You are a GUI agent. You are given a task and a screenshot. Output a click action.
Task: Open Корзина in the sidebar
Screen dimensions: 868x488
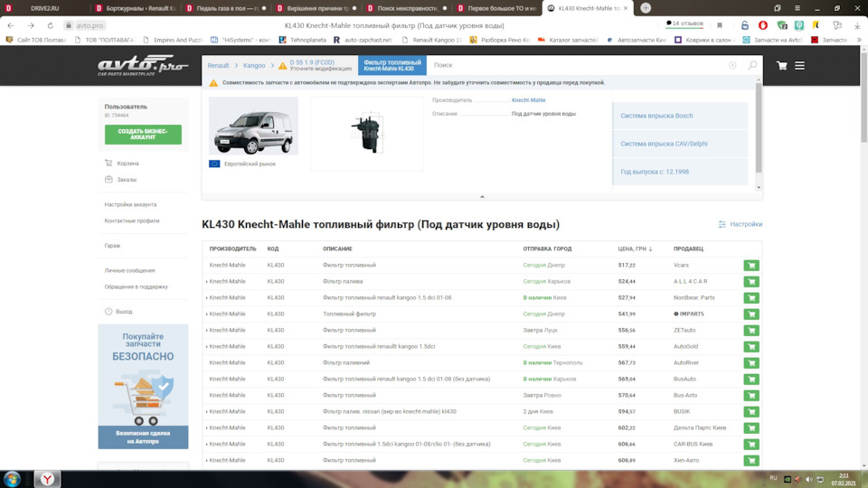[x=127, y=164]
